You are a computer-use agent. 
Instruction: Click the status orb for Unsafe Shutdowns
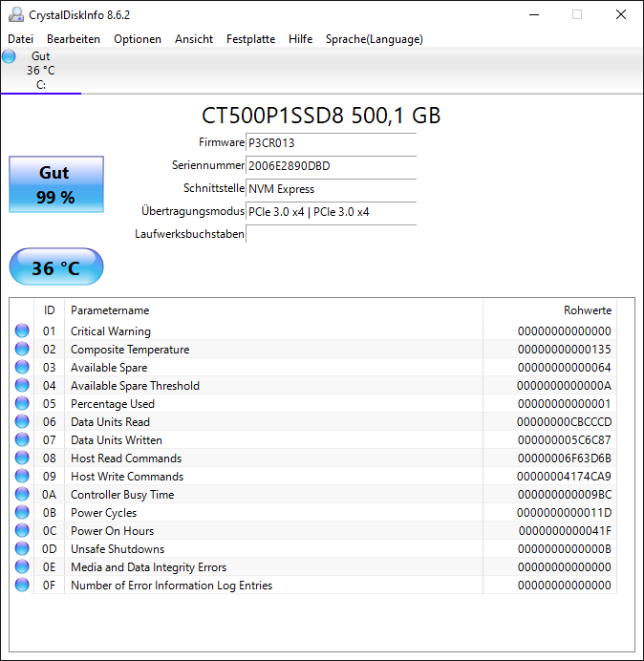22,548
